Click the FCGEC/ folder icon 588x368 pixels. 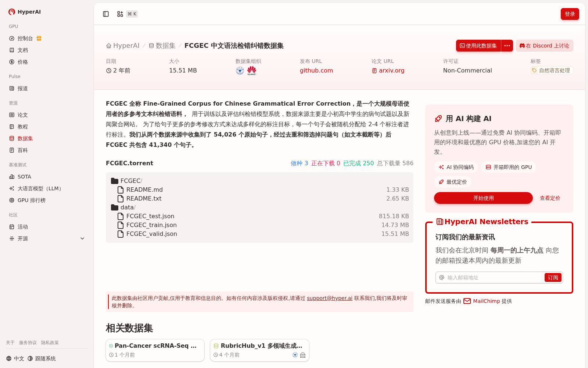pos(115,181)
